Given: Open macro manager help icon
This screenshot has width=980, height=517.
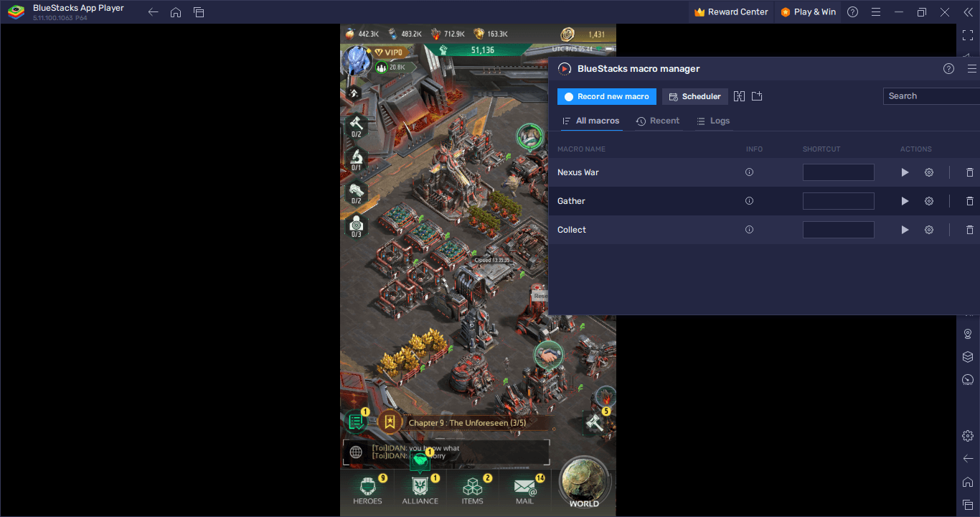Looking at the screenshot, I should pyautogui.click(x=948, y=69).
